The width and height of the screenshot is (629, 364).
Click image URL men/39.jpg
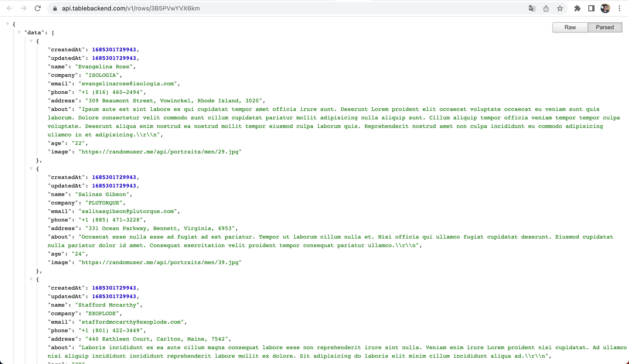[160, 262]
